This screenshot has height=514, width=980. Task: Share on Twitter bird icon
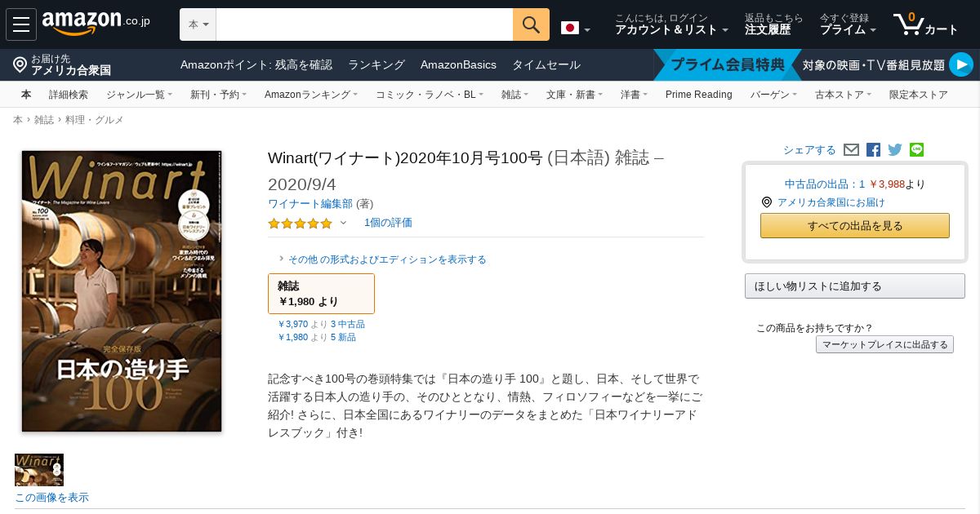tap(895, 150)
